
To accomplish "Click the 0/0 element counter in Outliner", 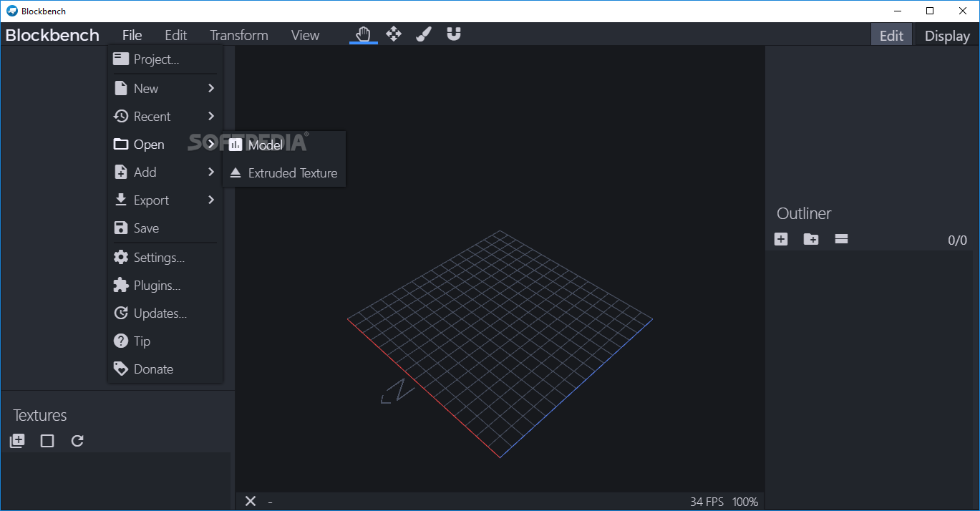I will 957,240.
